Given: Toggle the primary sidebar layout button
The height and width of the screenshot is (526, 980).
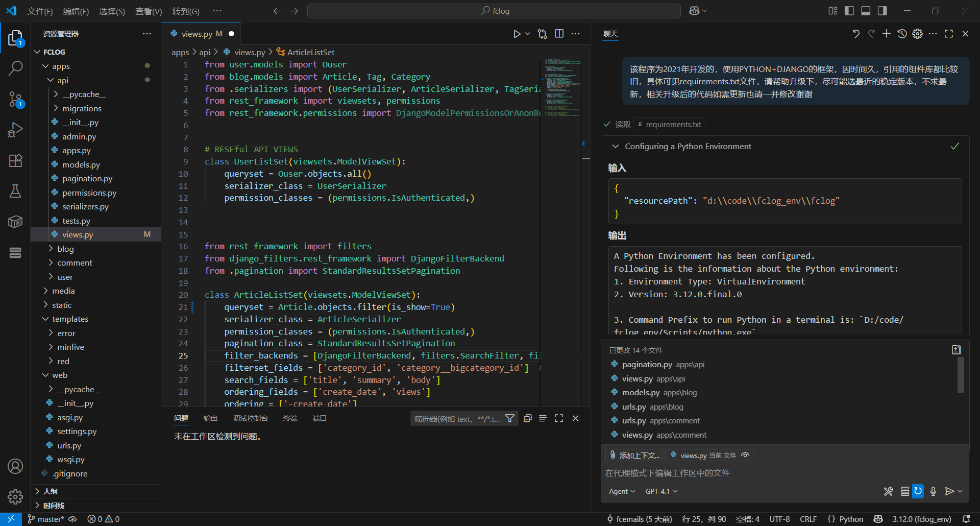Looking at the screenshot, I should (x=849, y=11).
